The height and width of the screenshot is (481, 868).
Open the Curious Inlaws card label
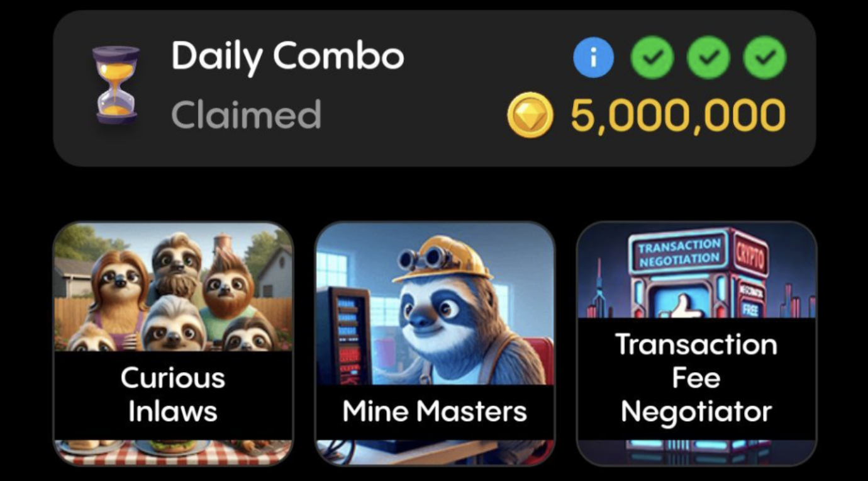click(173, 395)
